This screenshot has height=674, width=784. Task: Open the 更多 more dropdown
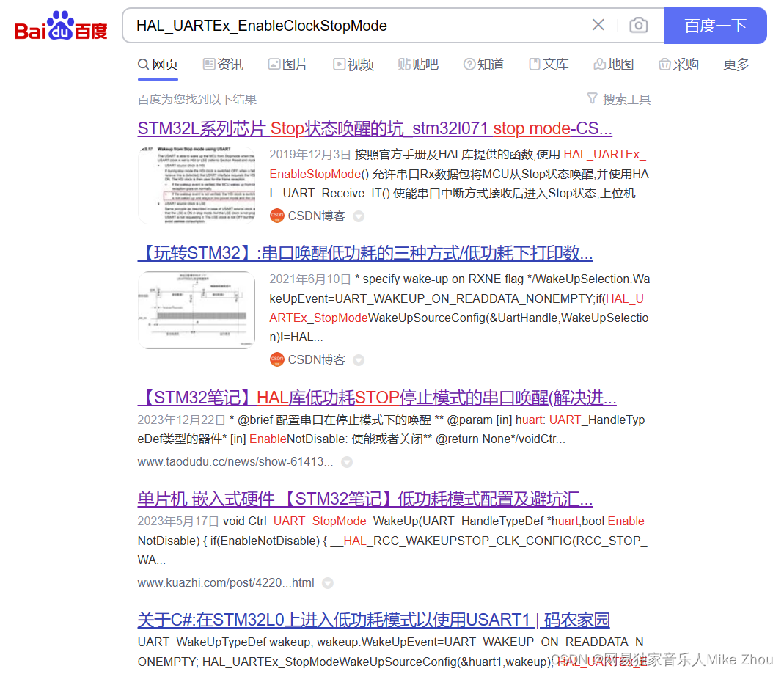tap(736, 65)
